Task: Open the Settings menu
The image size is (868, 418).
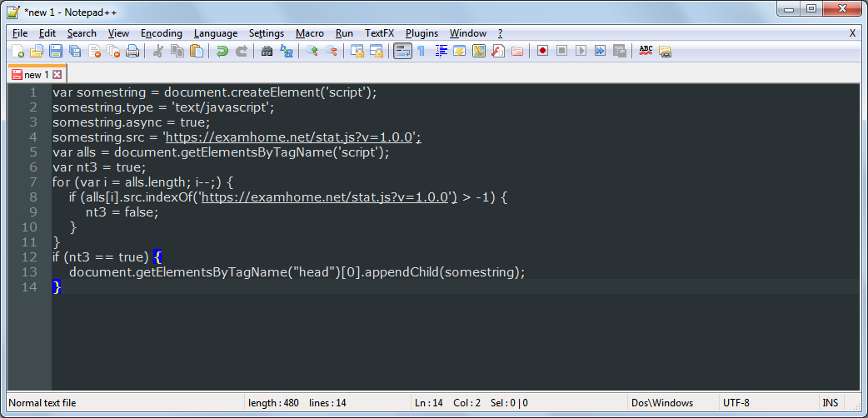Action: (x=267, y=33)
